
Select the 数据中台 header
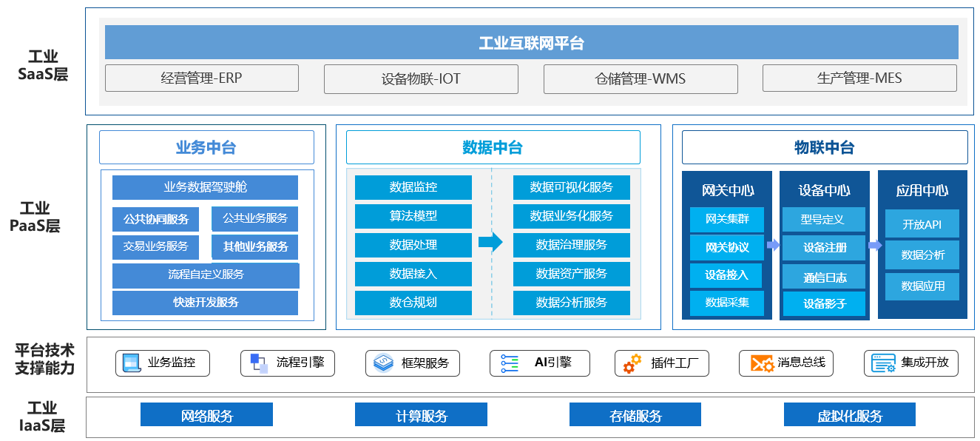[493, 147]
